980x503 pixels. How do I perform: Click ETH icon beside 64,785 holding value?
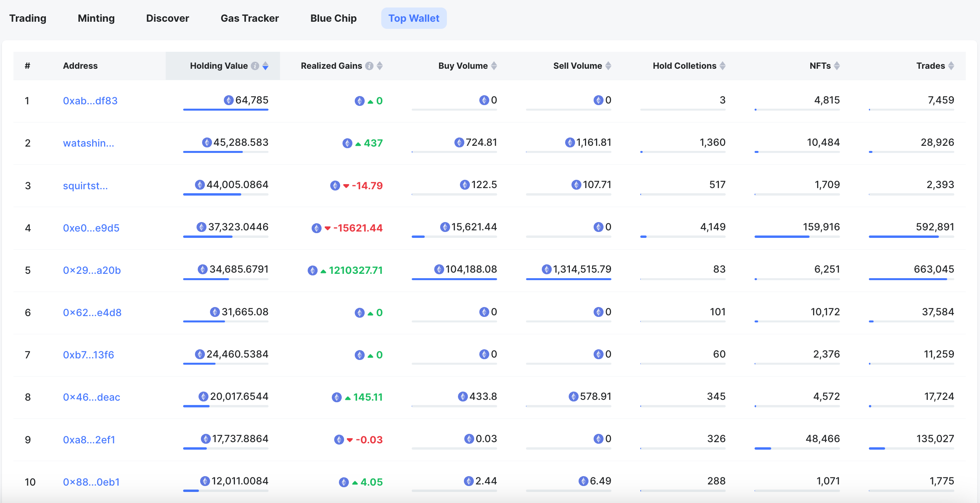pos(229,100)
